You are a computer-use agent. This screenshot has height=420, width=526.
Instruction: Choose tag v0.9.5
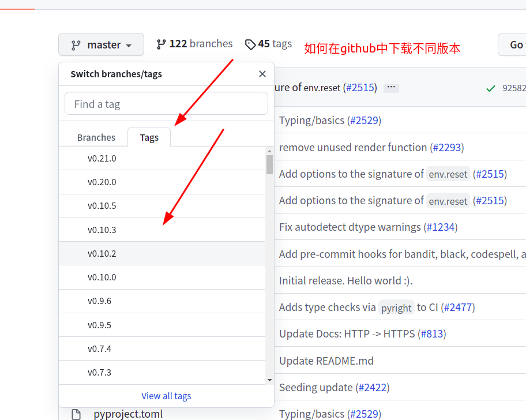point(162,325)
